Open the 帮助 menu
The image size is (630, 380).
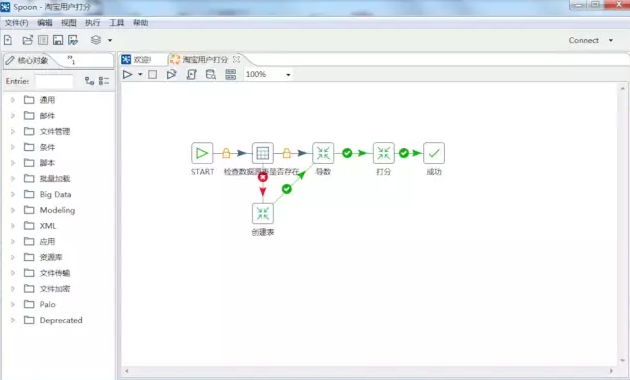[x=141, y=23]
